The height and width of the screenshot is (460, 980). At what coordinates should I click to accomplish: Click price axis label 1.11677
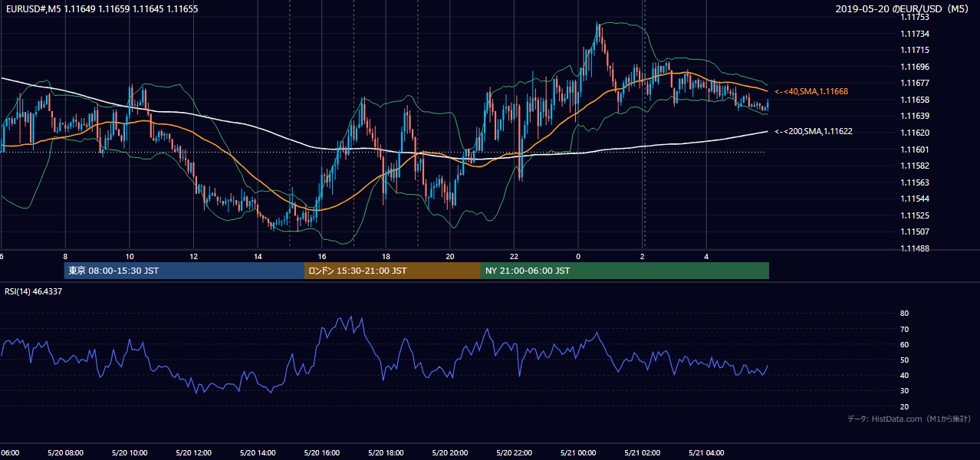tap(914, 83)
